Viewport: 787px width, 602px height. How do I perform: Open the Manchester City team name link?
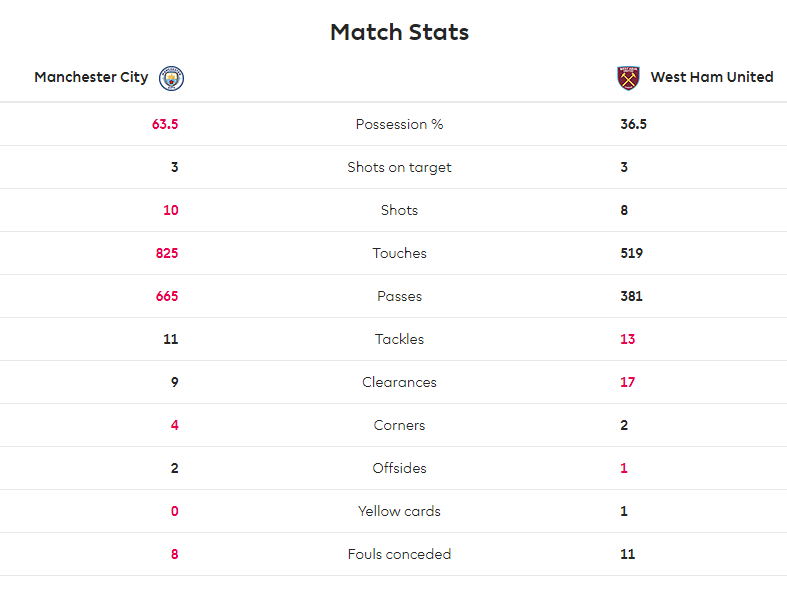tap(91, 77)
